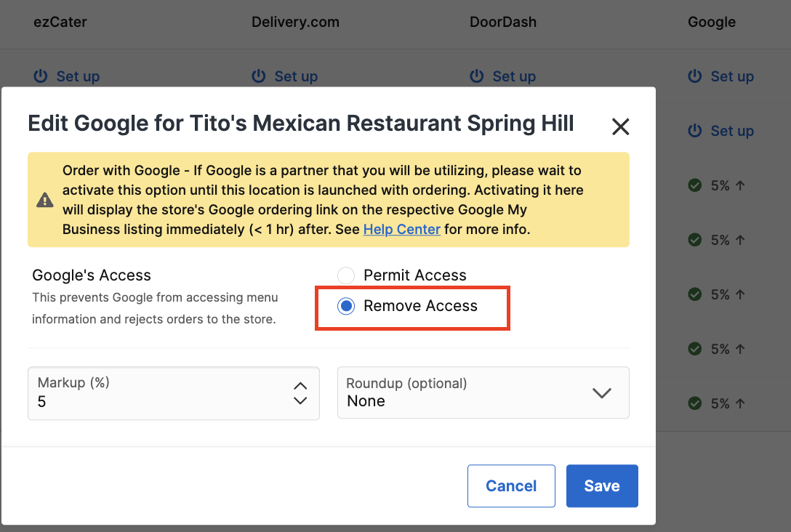Open the Help Center link
This screenshot has height=532, width=791.
(401, 229)
